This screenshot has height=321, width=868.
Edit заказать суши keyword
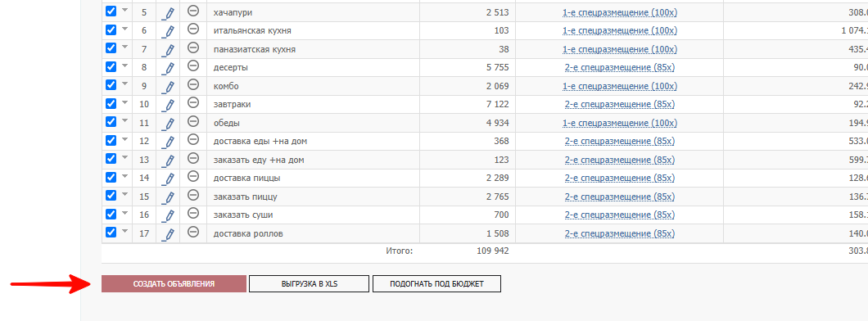[169, 215]
